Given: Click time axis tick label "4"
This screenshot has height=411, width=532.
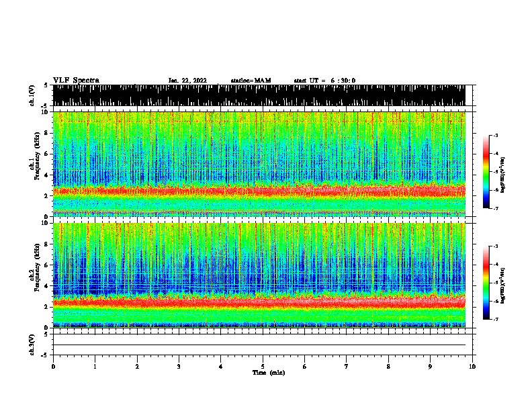Looking at the screenshot, I should pyautogui.click(x=221, y=367).
